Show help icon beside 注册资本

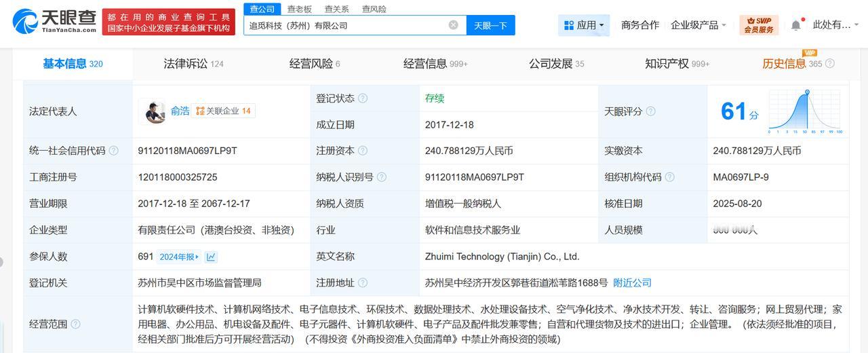[x=363, y=151]
